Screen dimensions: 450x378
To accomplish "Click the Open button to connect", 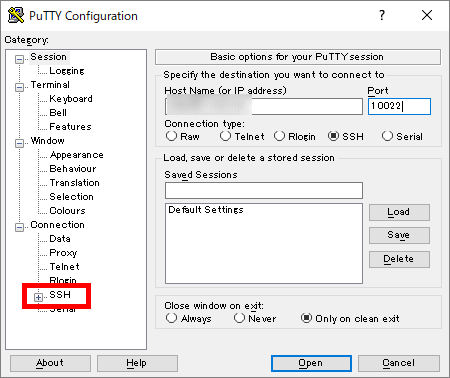I will pyautogui.click(x=311, y=363).
